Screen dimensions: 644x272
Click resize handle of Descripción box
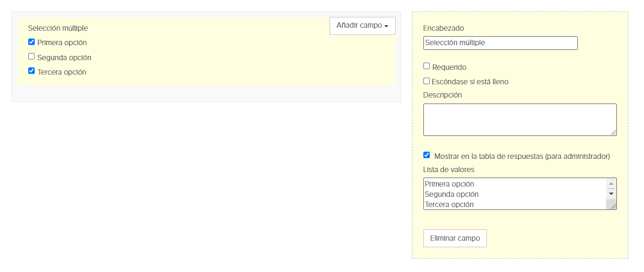[x=613, y=132]
